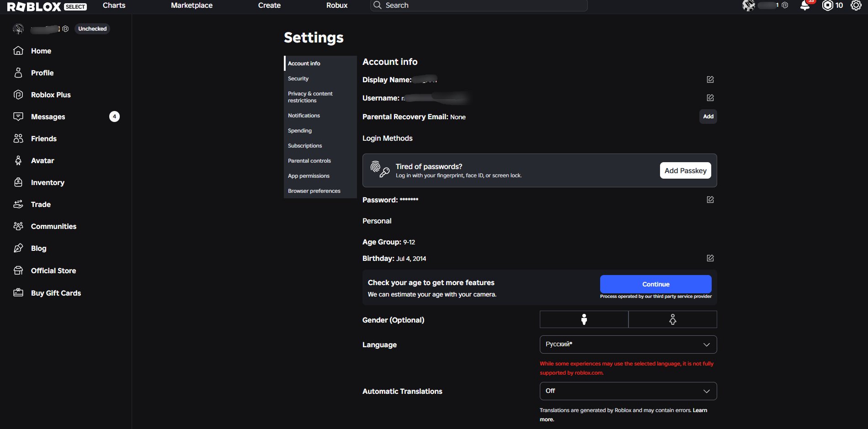Open the Browser preferences tab

pyautogui.click(x=320, y=191)
